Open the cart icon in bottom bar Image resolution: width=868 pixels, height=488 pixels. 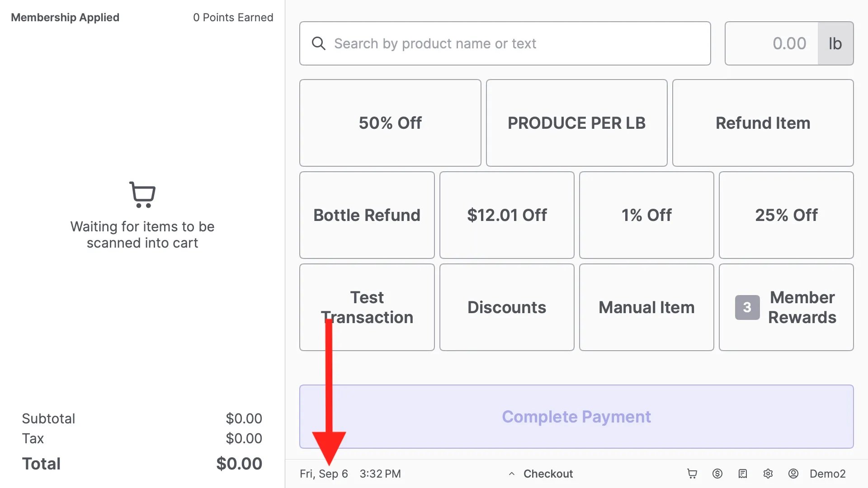point(692,474)
